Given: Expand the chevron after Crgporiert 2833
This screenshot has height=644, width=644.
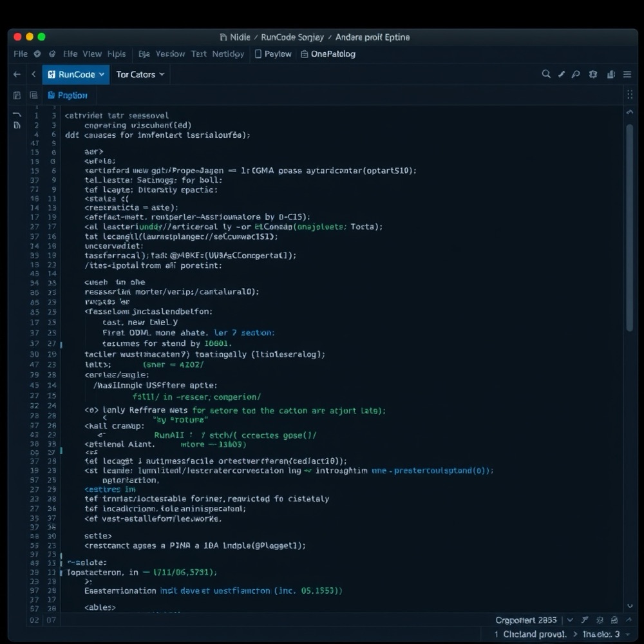Looking at the screenshot, I should point(570,620).
